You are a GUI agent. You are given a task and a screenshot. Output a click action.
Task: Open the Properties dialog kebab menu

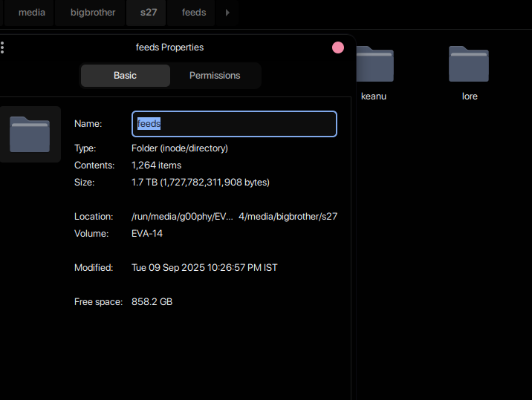pos(2,47)
